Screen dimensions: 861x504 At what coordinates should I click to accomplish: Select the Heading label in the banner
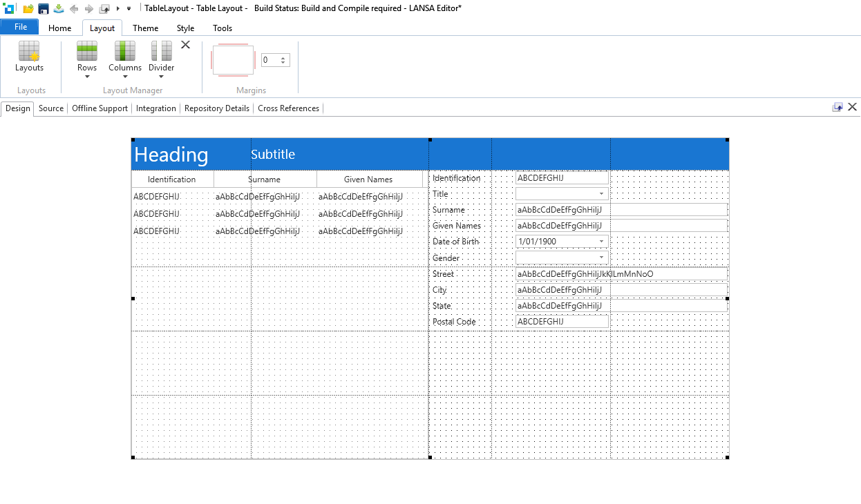coord(171,155)
